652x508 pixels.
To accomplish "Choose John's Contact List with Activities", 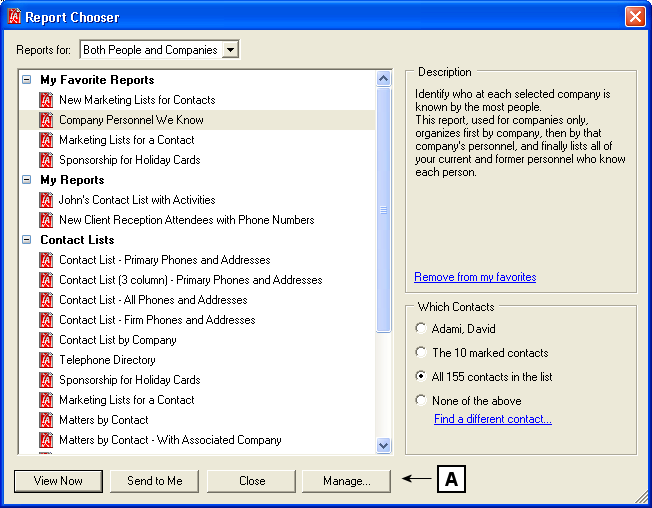I will click(x=137, y=200).
